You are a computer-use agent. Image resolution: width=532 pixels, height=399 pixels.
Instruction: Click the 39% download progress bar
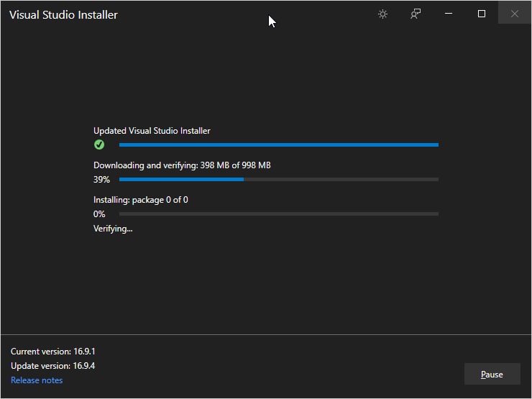(278, 179)
